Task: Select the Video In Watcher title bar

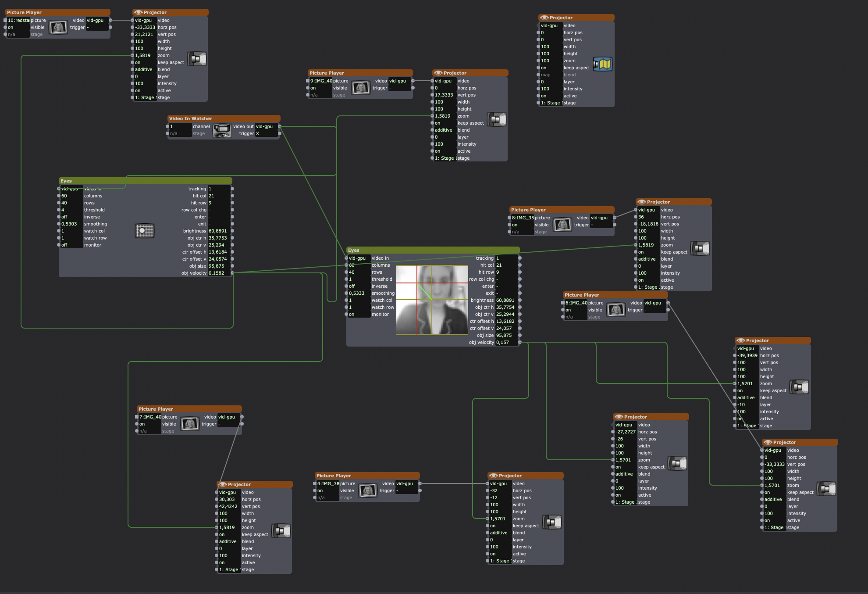Action: tap(224, 118)
